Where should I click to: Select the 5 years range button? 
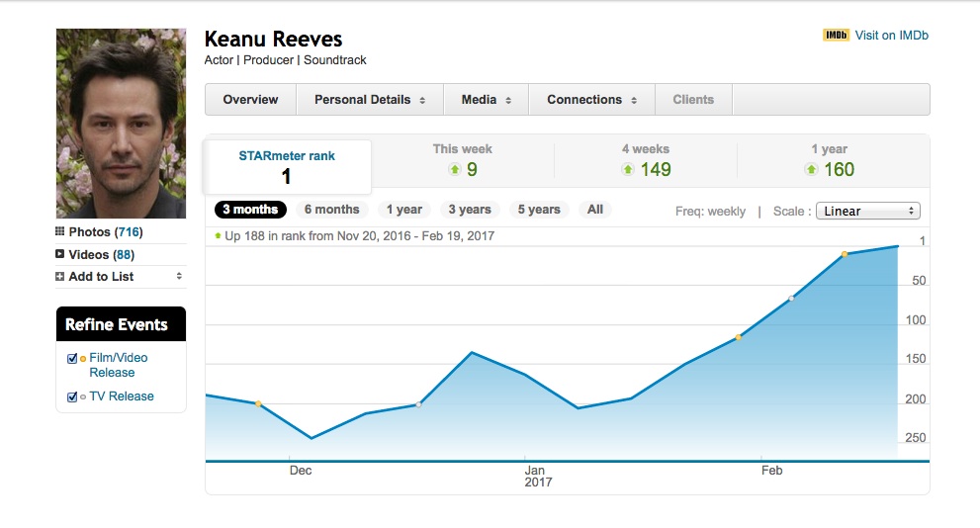click(x=538, y=210)
